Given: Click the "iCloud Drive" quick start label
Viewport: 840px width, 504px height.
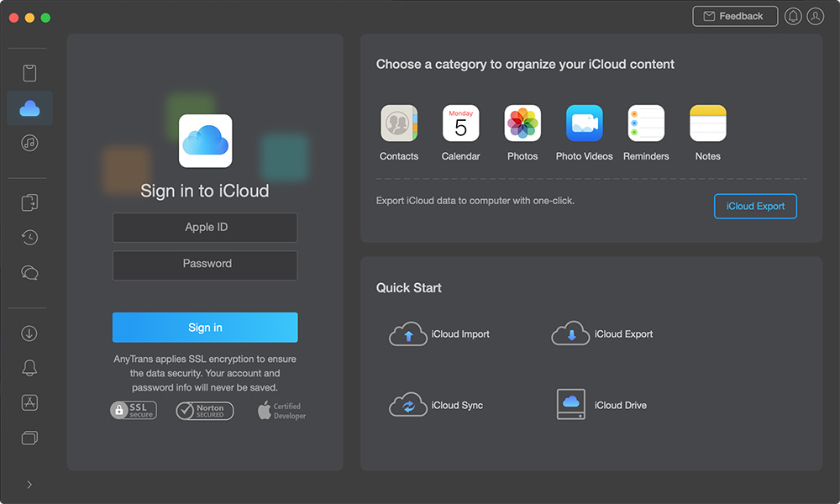Looking at the screenshot, I should pyautogui.click(x=621, y=406).
